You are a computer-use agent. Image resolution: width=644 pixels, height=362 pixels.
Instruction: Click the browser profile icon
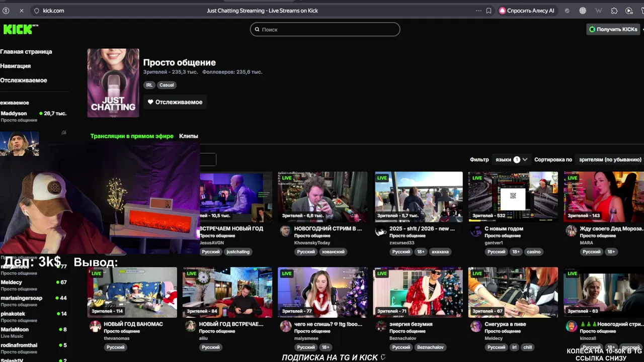tap(6, 11)
